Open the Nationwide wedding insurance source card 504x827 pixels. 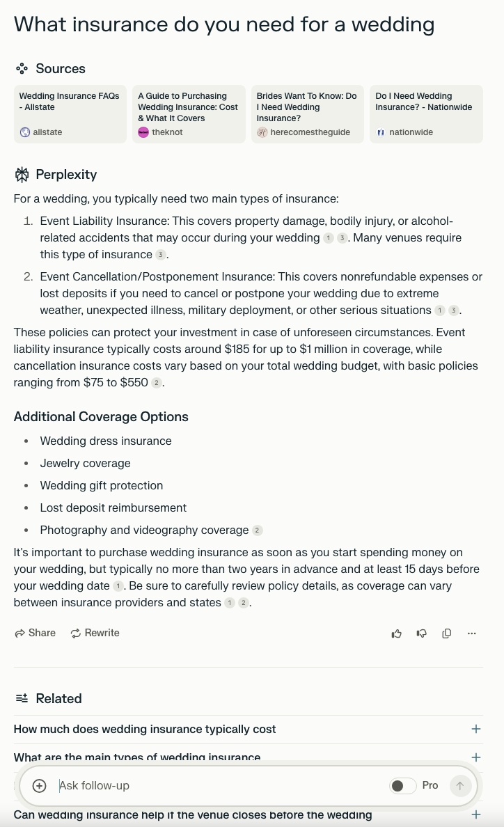[425, 114]
